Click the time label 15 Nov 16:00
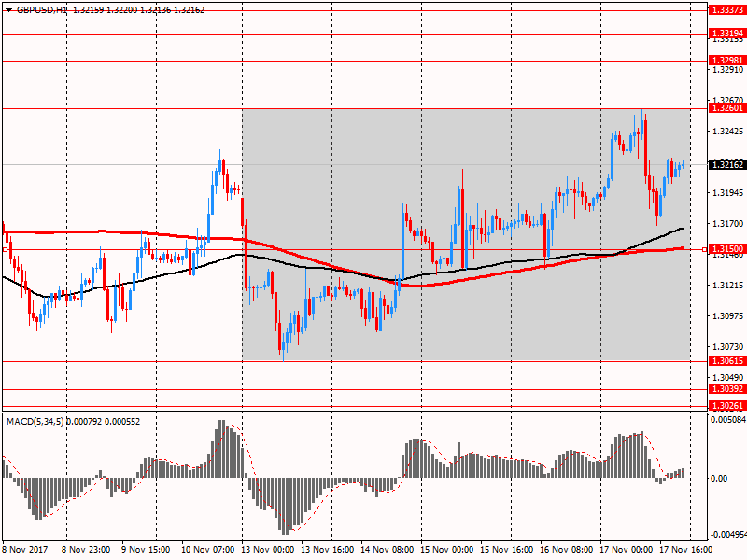The height and width of the screenshot is (560, 747). pyautogui.click(x=506, y=549)
